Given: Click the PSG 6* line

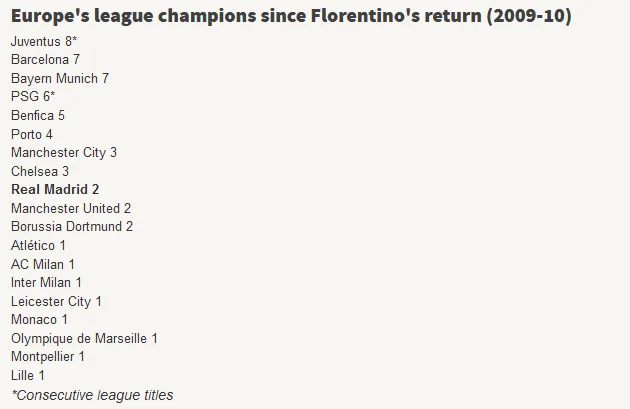Looking at the screenshot, I should click(33, 96).
